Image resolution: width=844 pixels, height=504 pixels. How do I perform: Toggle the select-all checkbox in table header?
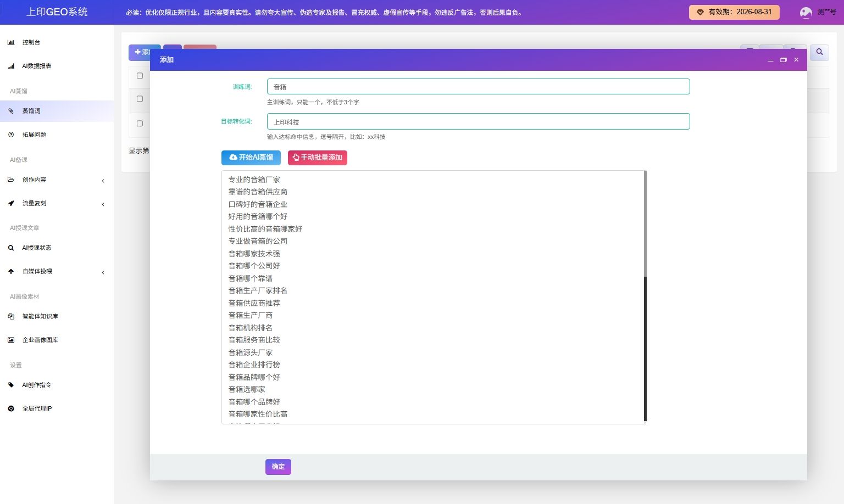point(140,76)
